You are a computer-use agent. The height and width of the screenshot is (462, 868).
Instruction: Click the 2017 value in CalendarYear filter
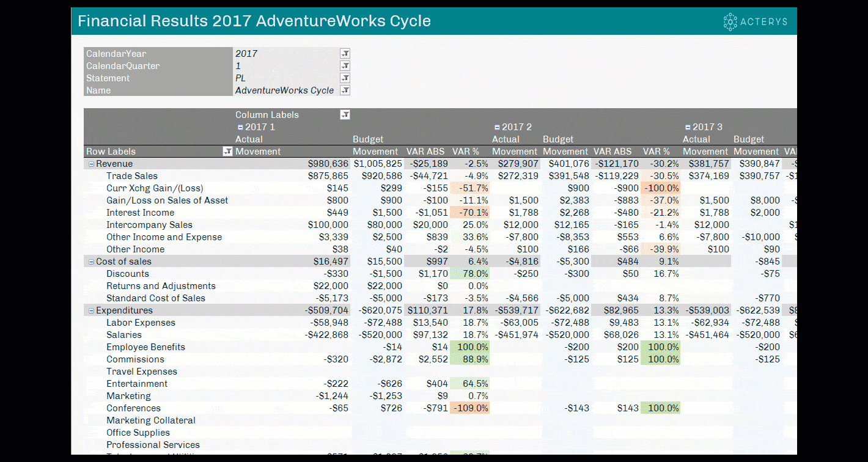[246, 54]
